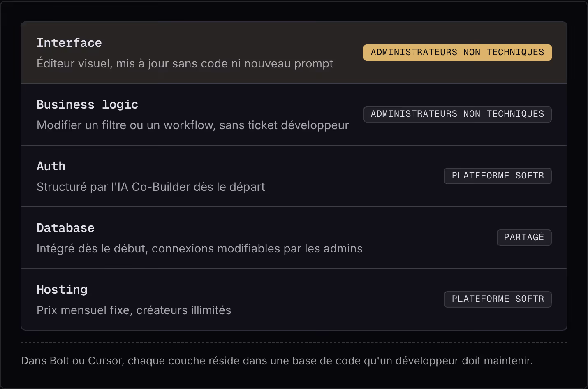The image size is (588, 389).
Task: Click the "Interface" row heading
Action: [69, 43]
